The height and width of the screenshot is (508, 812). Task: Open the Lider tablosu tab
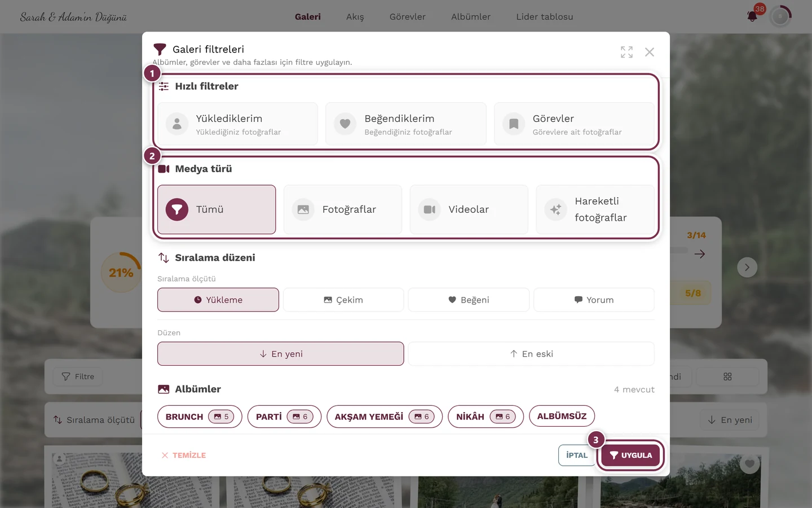tap(545, 17)
